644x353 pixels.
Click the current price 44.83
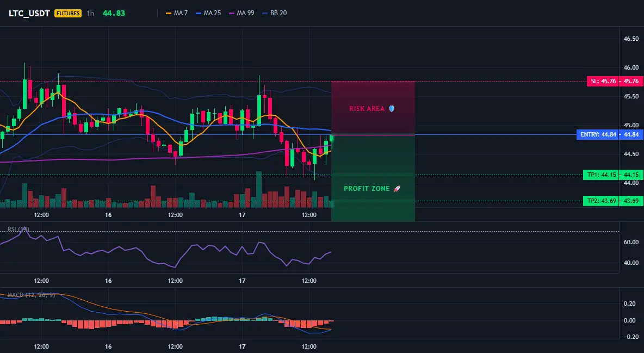click(x=114, y=13)
